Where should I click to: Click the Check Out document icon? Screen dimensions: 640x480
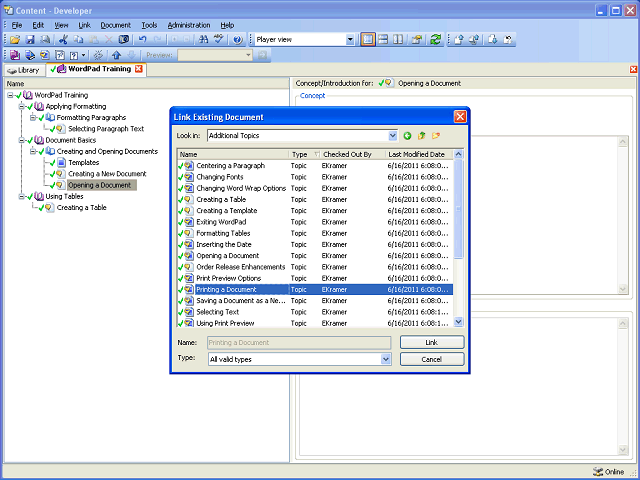[x=493, y=39]
